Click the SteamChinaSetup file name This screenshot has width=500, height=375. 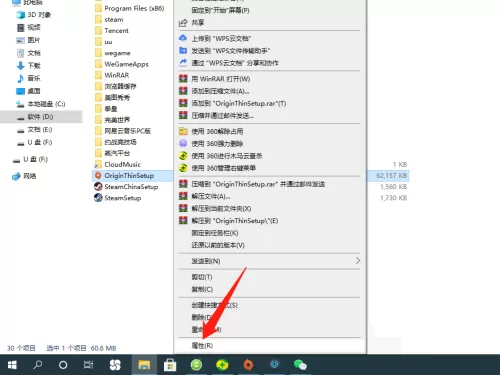click(131, 187)
